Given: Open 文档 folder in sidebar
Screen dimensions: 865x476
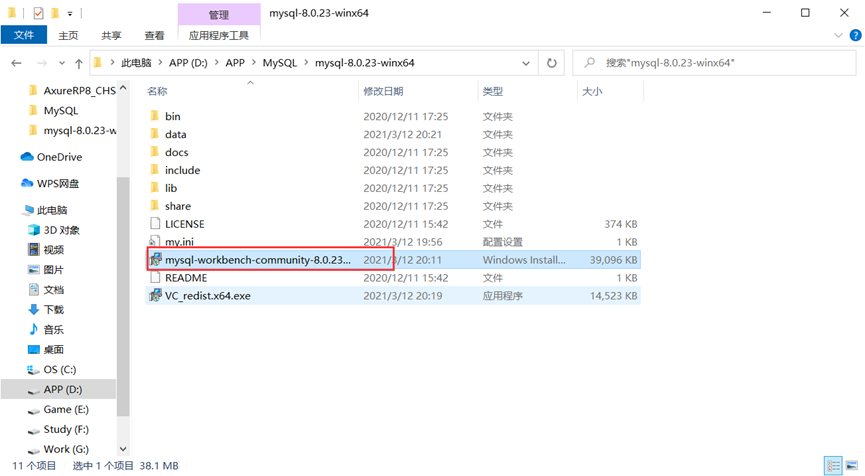Looking at the screenshot, I should point(46,290).
